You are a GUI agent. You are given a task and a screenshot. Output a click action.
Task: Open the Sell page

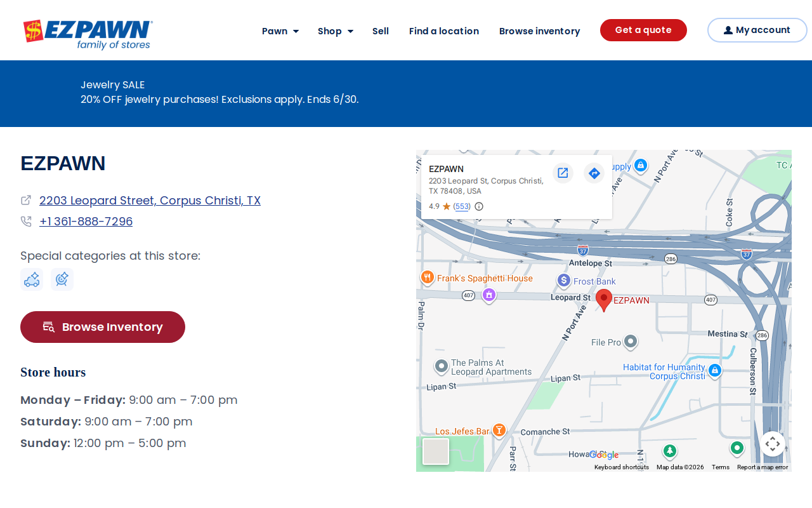pos(381,30)
